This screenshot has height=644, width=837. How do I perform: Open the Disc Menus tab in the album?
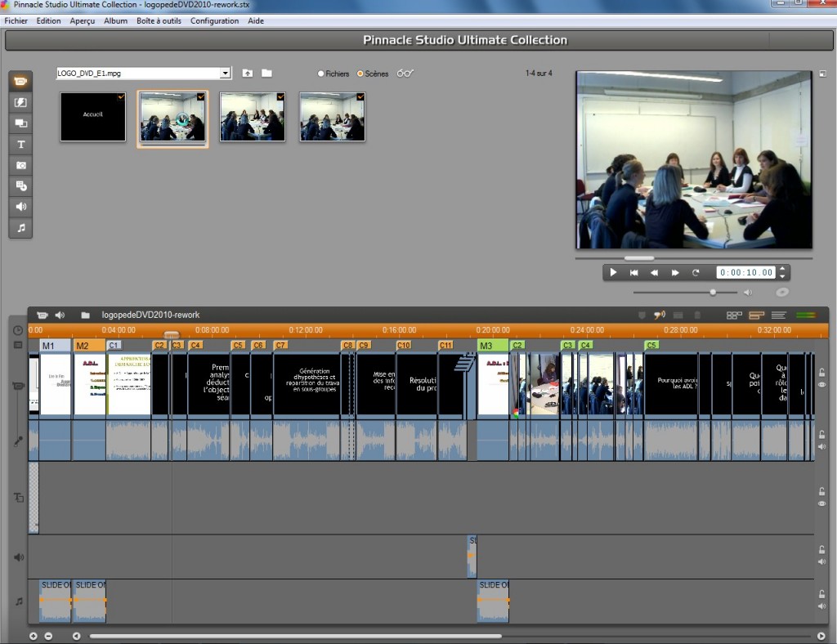pos(20,186)
